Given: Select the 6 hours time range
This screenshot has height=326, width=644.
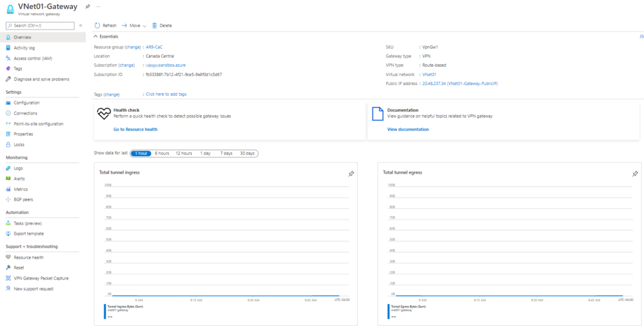Looking at the screenshot, I should [x=162, y=154].
